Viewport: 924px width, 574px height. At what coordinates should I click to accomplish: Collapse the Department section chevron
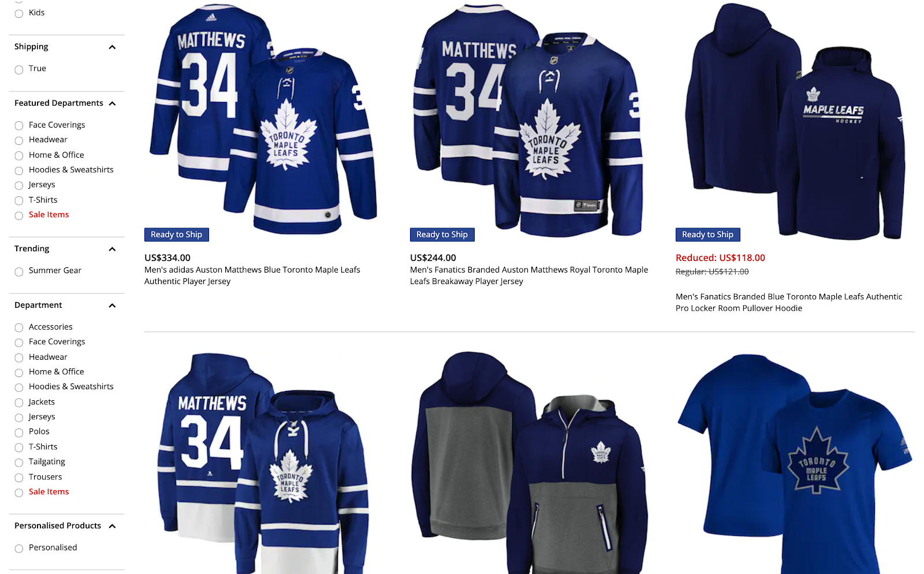coord(112,305)
